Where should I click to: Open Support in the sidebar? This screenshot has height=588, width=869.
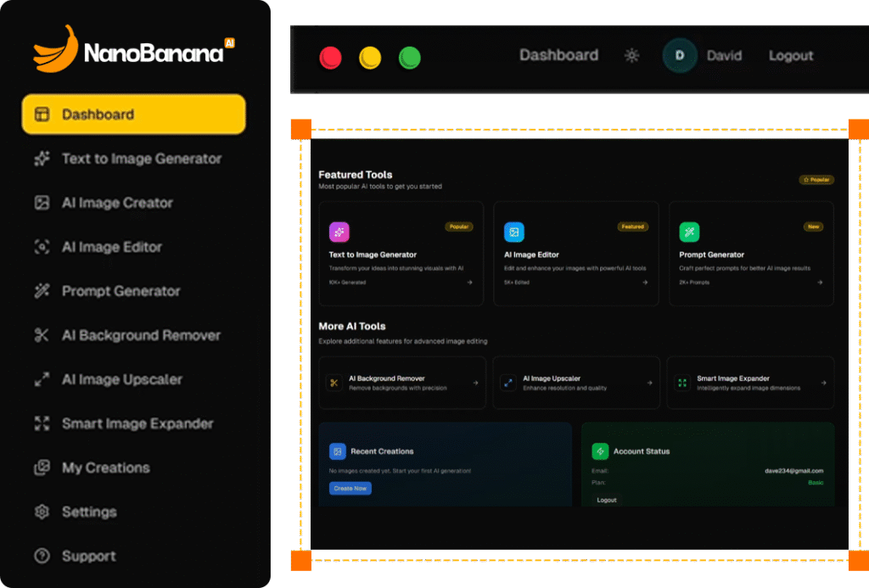[x=88, y=556]
